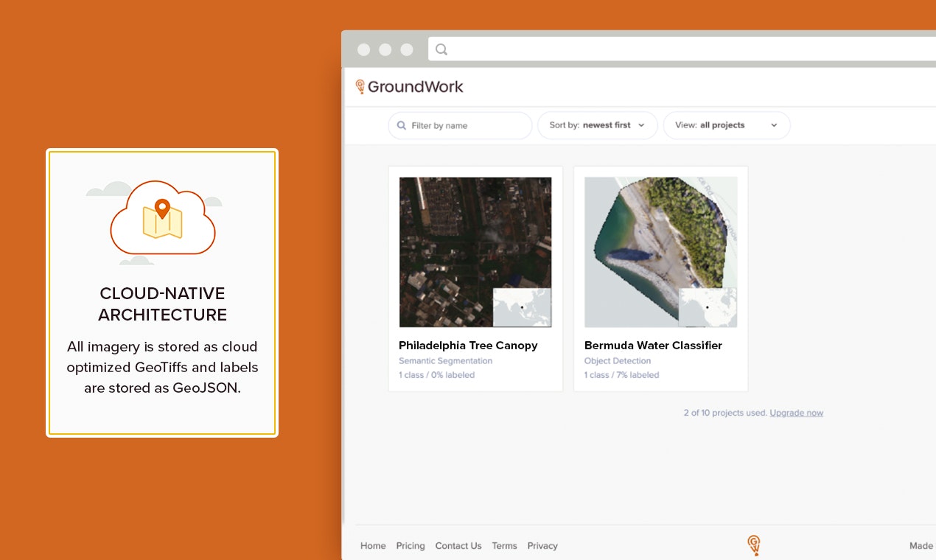Viewport: 936px width, 560px height.
Task: Click the Upgrade now link
Action: click(x=796, y=413)
